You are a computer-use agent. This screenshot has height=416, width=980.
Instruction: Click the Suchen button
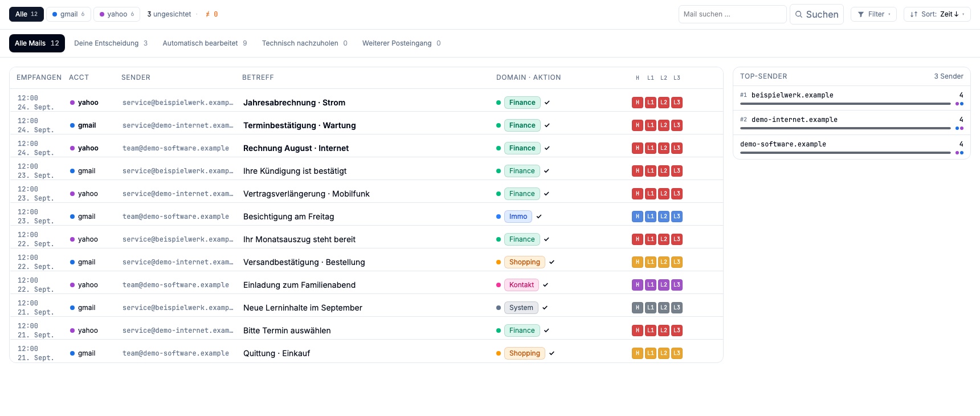[x=816, y=14]
